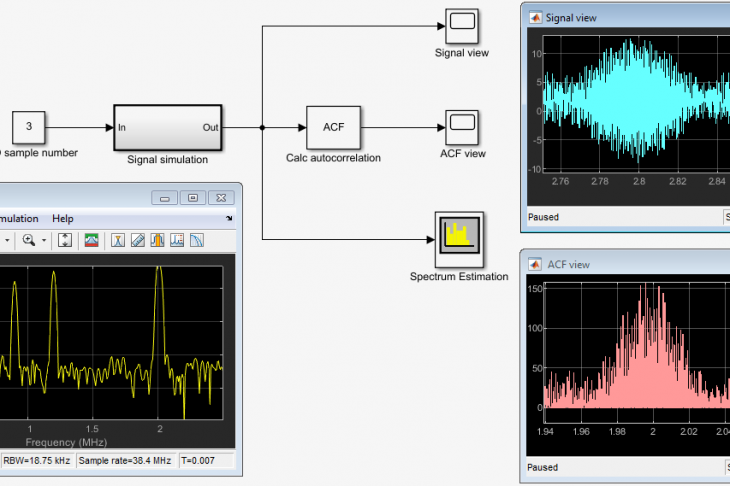Open the Spectral Mask toolbar icon
Viewport: 730px width, 486px height.
click(x=92, y=240)
